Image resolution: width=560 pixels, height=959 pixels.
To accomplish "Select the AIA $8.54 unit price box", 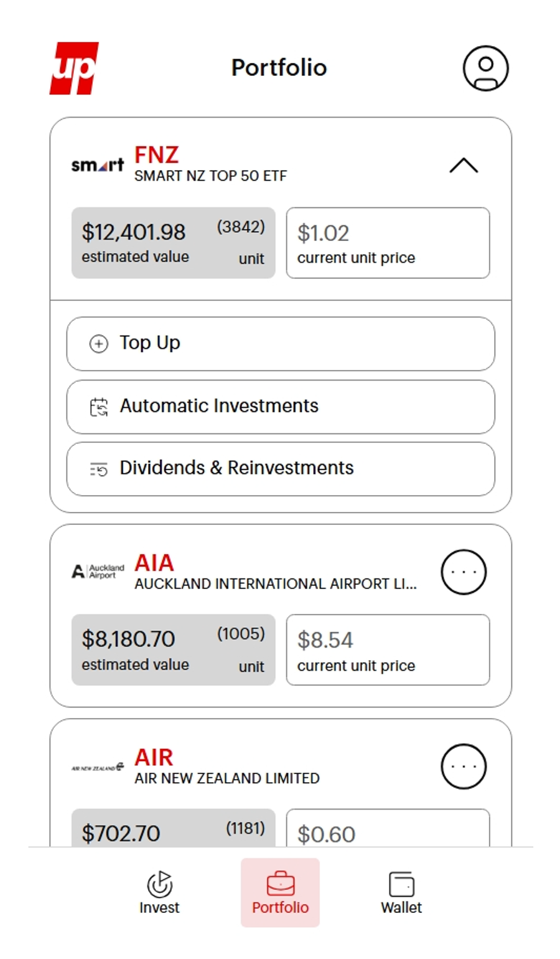I will [x=388, y=650].
